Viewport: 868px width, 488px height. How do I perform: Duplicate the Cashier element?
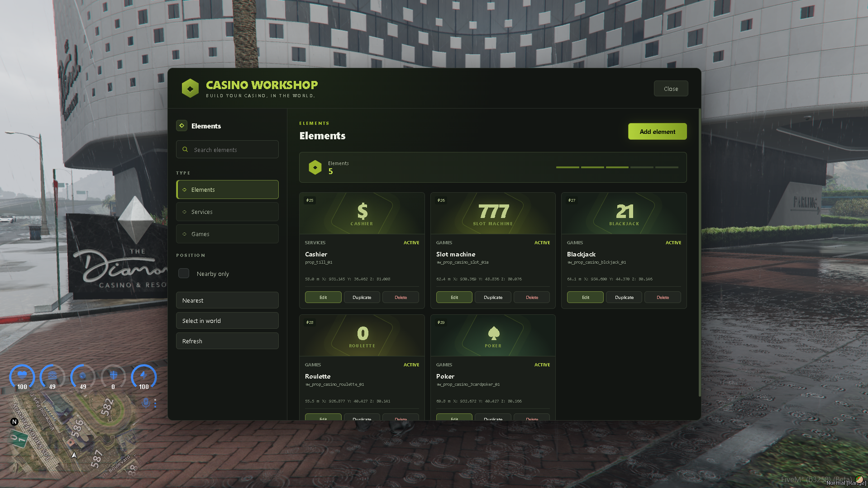pyautogui.click(x=362, y=297)
